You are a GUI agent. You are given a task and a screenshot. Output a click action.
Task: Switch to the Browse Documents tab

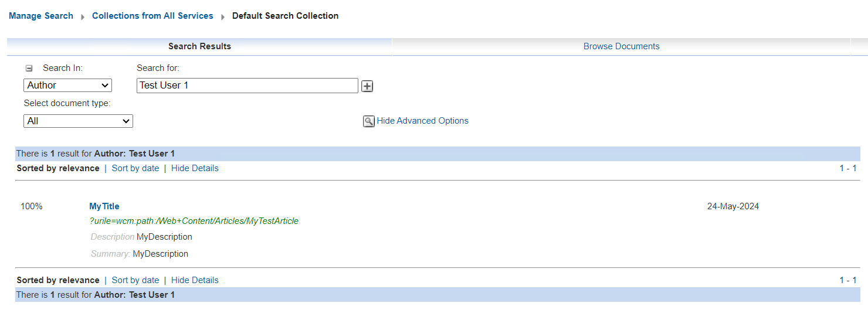click(621, 46)
